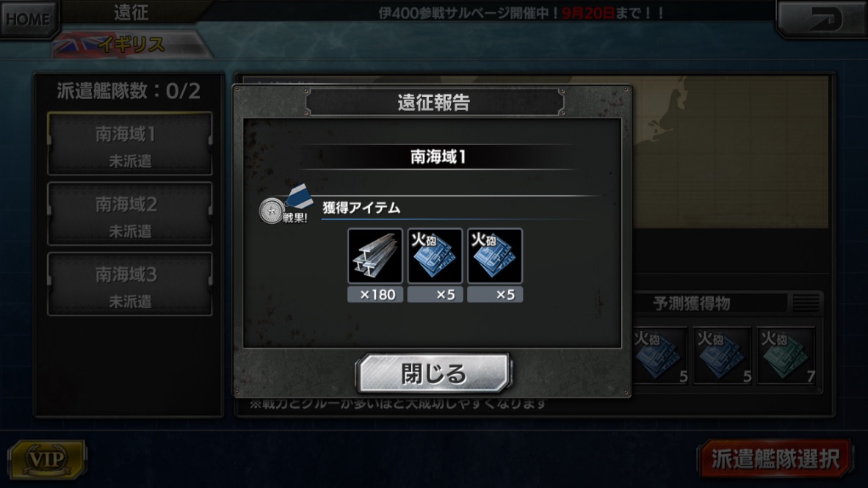Tap the green 火砲 blueprint marked 7

pos(786,355)
